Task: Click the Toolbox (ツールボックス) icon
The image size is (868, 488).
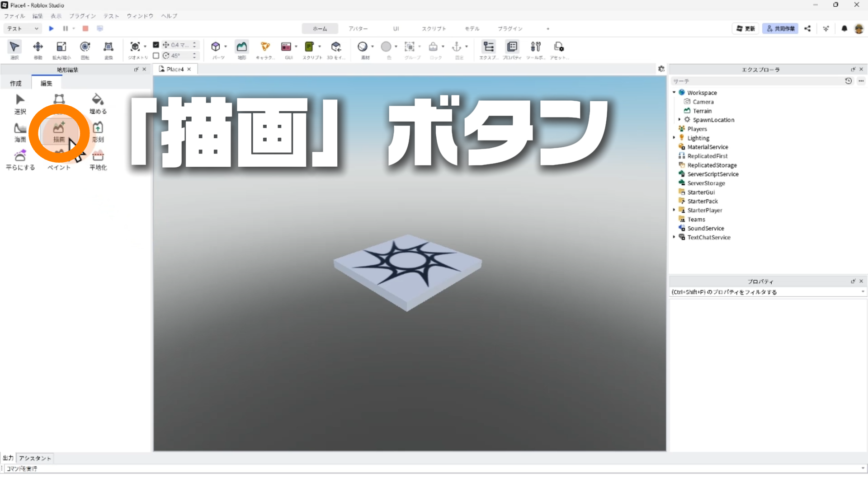Action: [x=536, y=47]
